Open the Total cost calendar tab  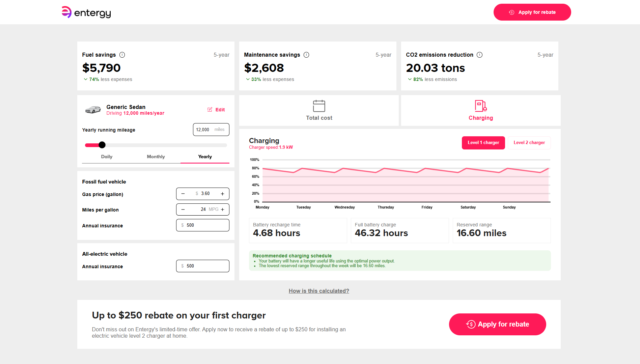point(319,111)
